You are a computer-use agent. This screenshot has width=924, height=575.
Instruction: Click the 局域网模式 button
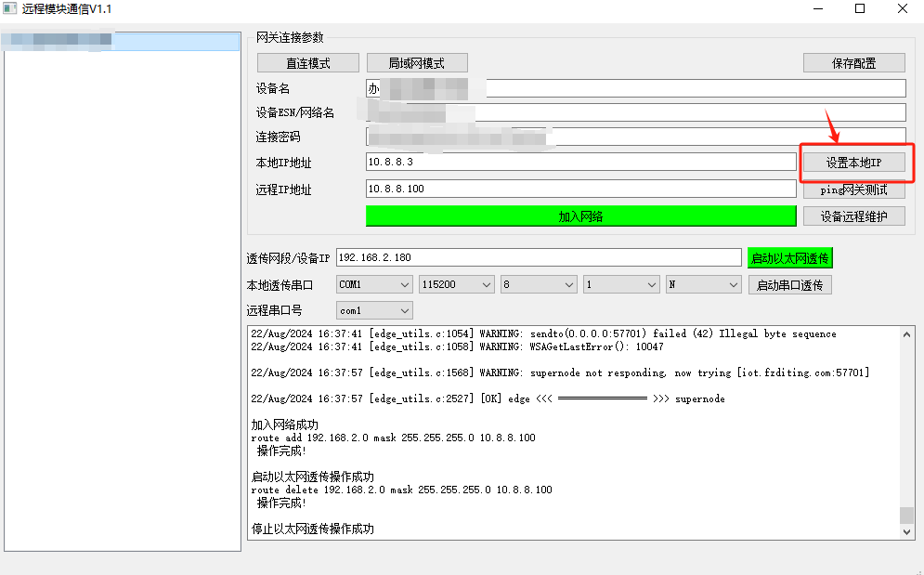coord(416,63)
